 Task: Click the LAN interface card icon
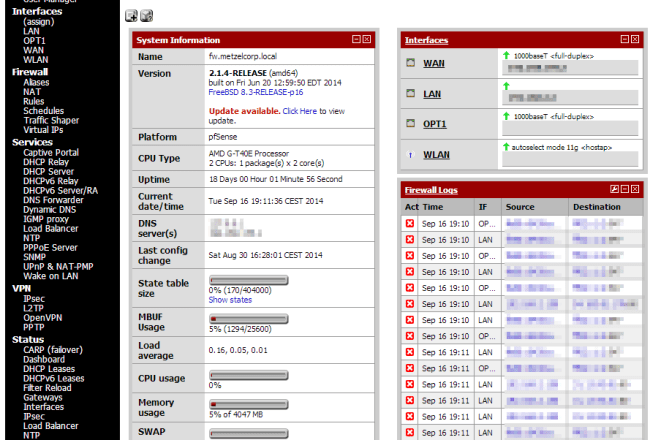(410, 93)
